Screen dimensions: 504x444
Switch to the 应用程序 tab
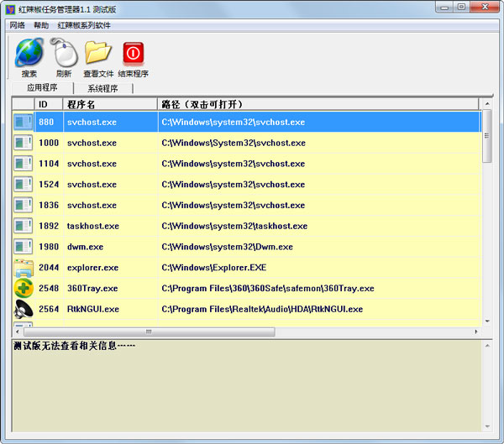coord(42,87)
